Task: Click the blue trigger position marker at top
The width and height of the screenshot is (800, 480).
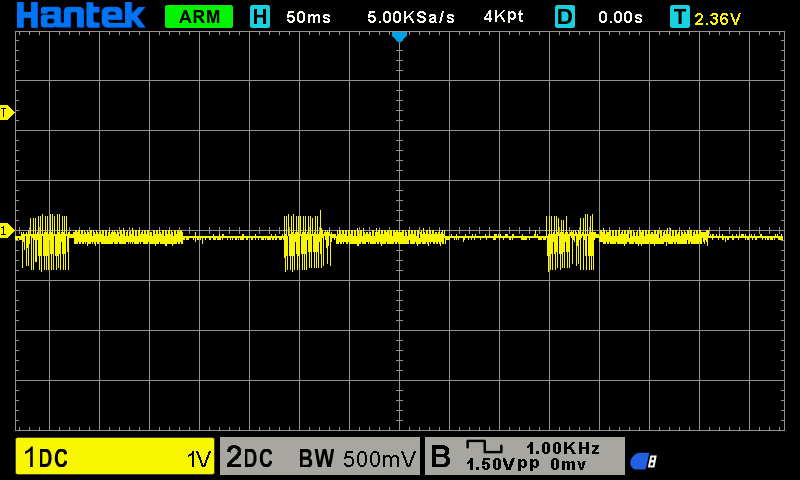Action: click(399, 37)
